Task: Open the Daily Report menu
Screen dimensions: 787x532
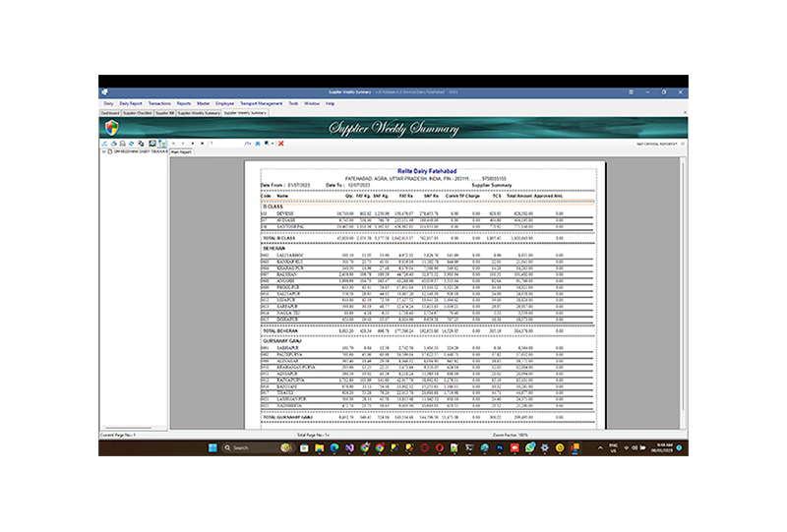Action: click(x=131, y=102)
